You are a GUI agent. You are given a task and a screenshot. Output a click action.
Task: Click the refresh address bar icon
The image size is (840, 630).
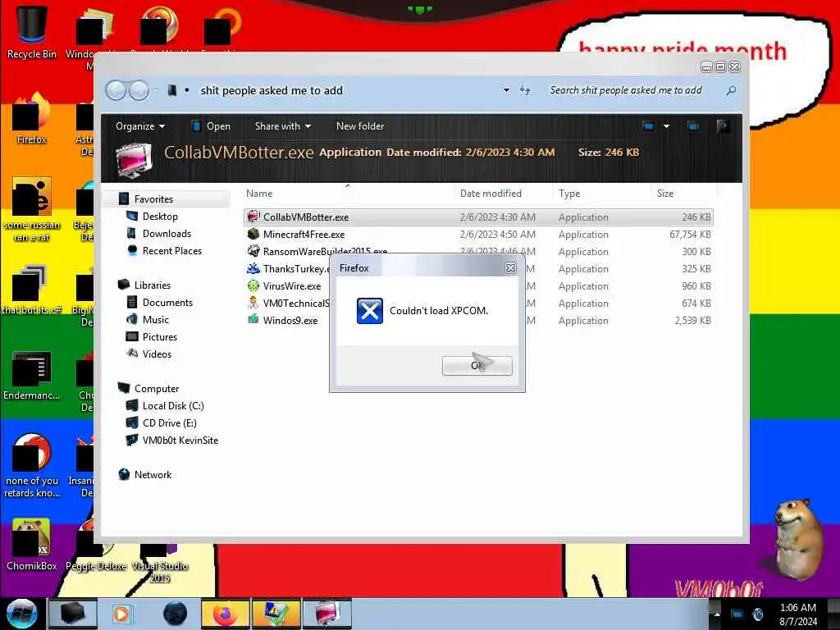tap(525, 90)
